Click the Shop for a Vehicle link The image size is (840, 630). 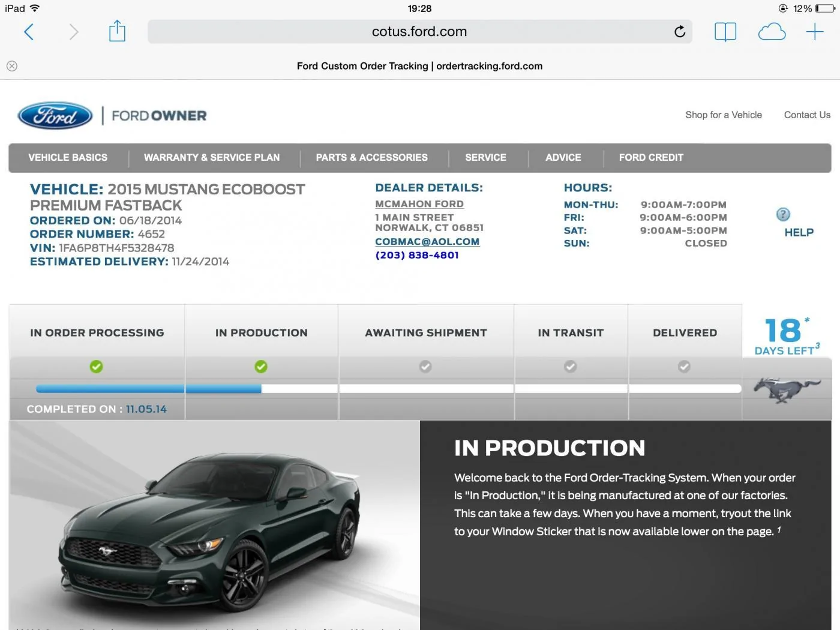(x=724, y=115)
